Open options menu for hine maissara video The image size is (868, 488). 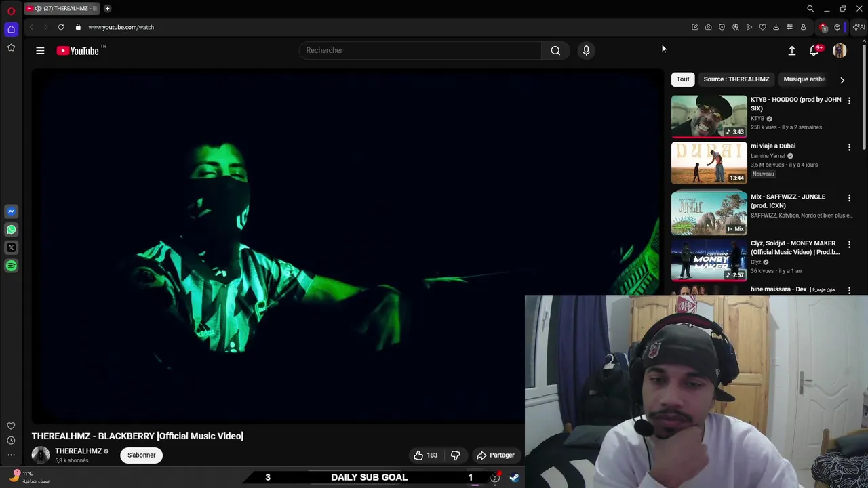(849, 290)
